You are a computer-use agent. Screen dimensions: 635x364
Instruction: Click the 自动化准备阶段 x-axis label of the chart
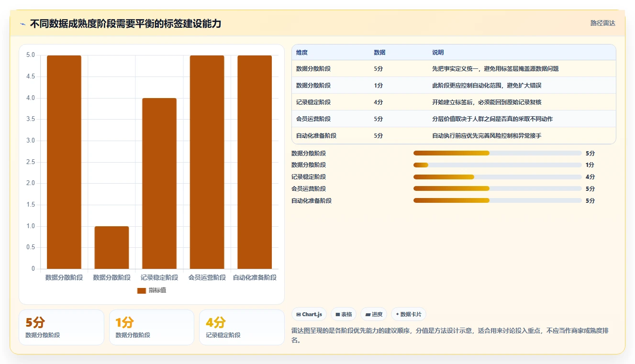point(255,277)
